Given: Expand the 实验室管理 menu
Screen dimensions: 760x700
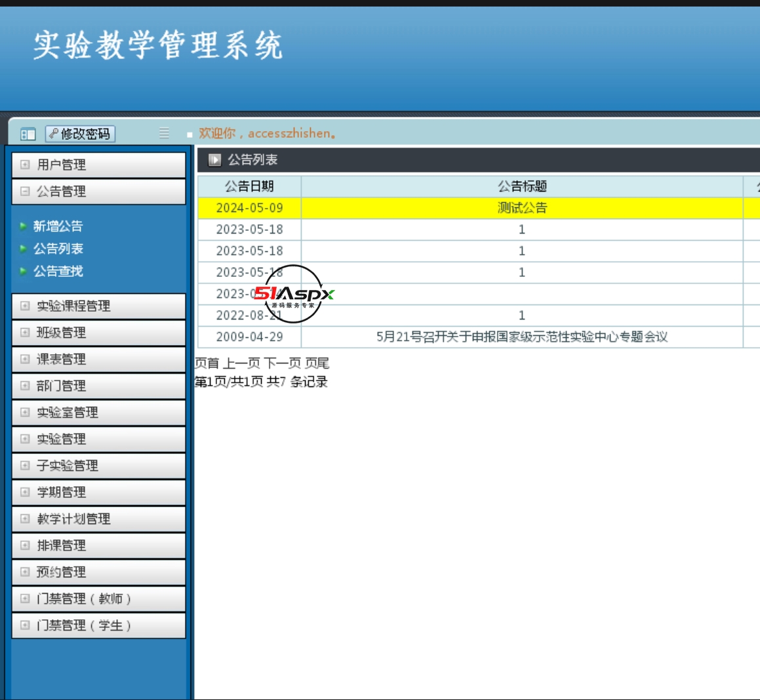Looking at the screenshot, I should click(99, 413).
